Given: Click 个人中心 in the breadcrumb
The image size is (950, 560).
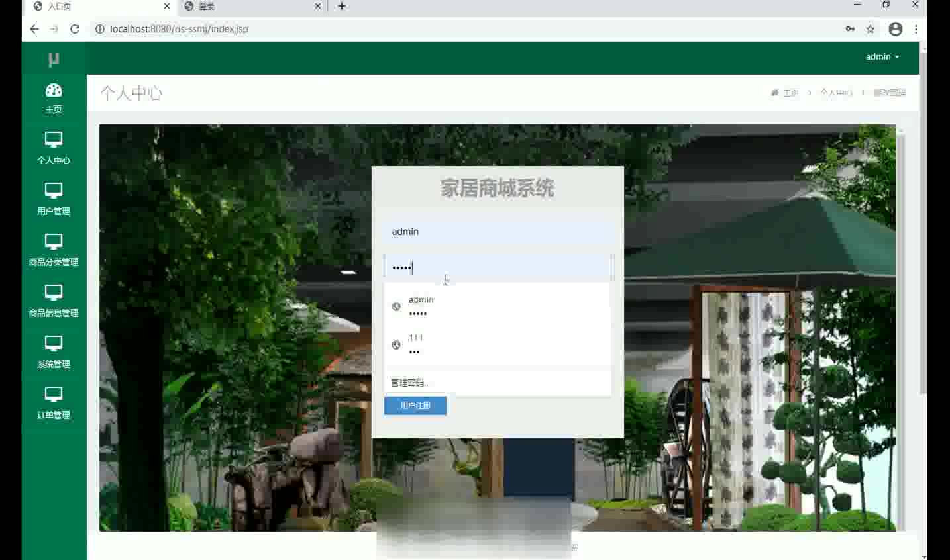Looking at the screenshot, I should click(836, 93).
